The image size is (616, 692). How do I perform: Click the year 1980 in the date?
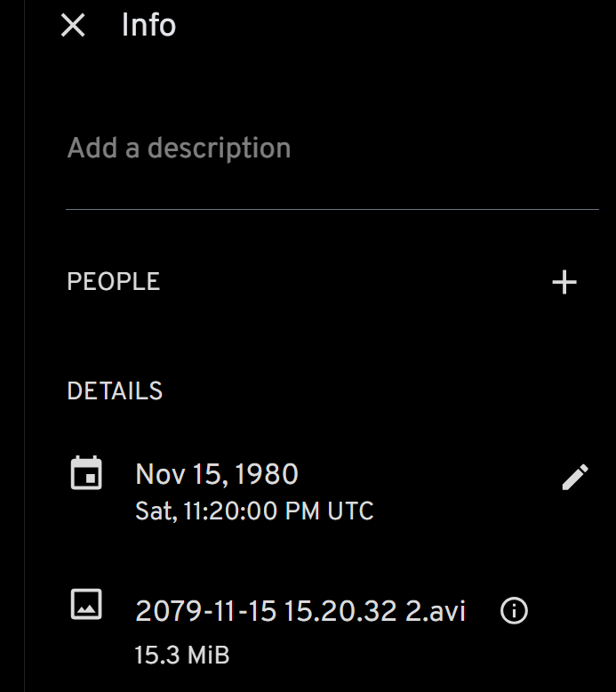click(x=268, y=474)
